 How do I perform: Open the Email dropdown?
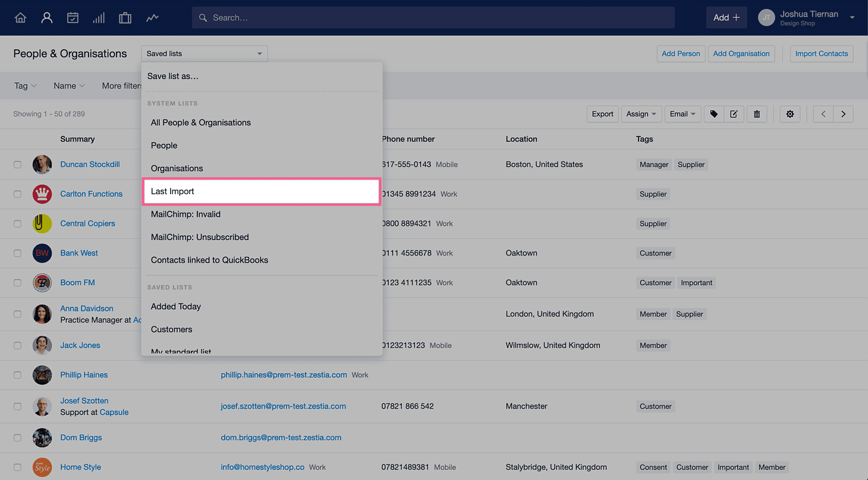683,114
